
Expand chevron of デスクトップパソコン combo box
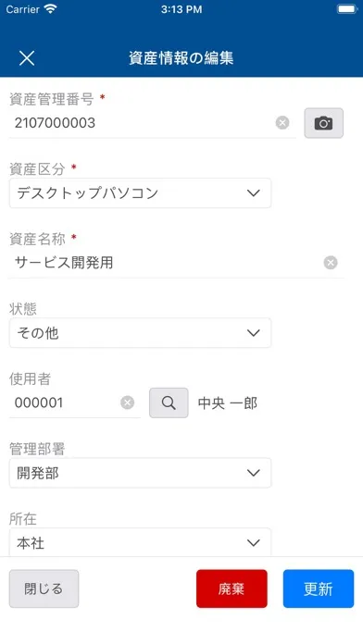tap(254, 193)
